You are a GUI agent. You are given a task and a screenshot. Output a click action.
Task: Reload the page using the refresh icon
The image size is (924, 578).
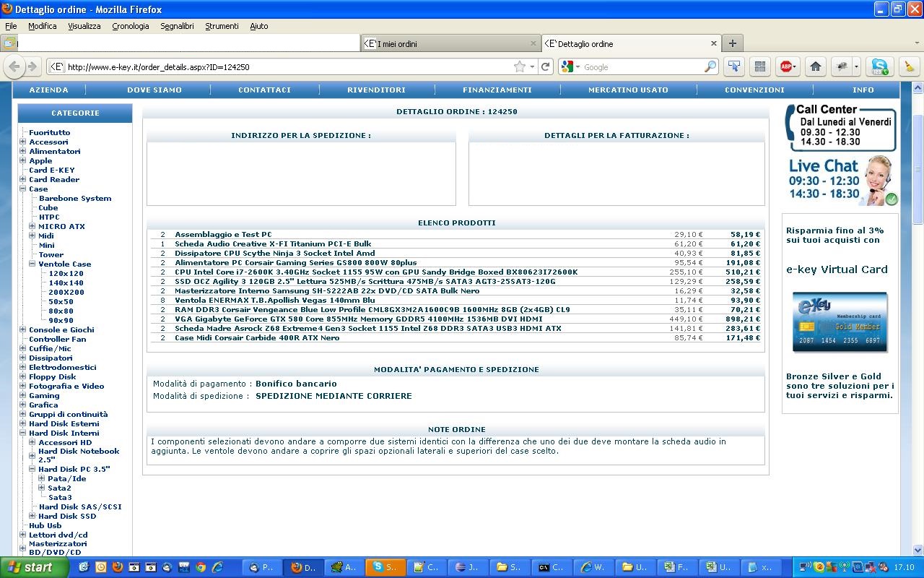coord(546,66)
